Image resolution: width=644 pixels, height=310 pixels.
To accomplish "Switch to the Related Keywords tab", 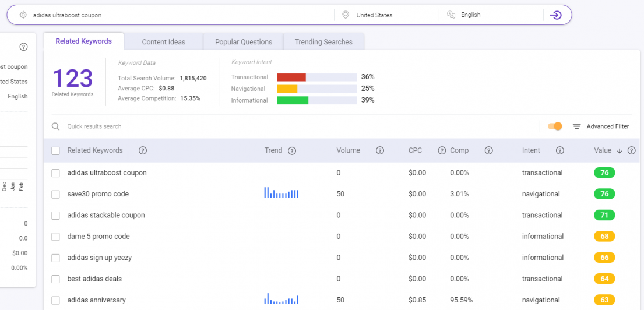I will [84, 41].
